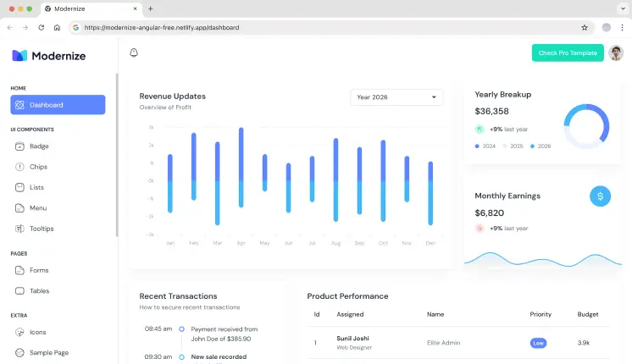Image resolution: width=632 pixels, height=364 pixels.
Task: Click the Check Pro Template button
Action: point(568,52)
